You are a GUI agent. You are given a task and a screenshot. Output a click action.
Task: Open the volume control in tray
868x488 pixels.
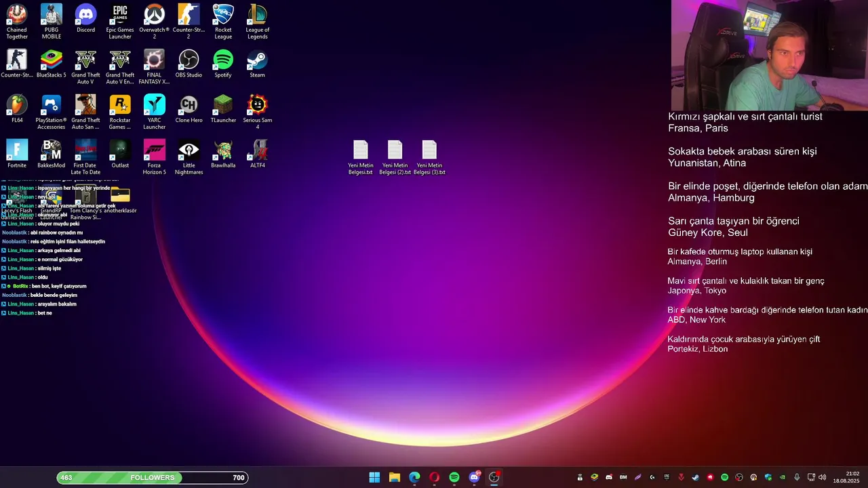click(822, 477)
